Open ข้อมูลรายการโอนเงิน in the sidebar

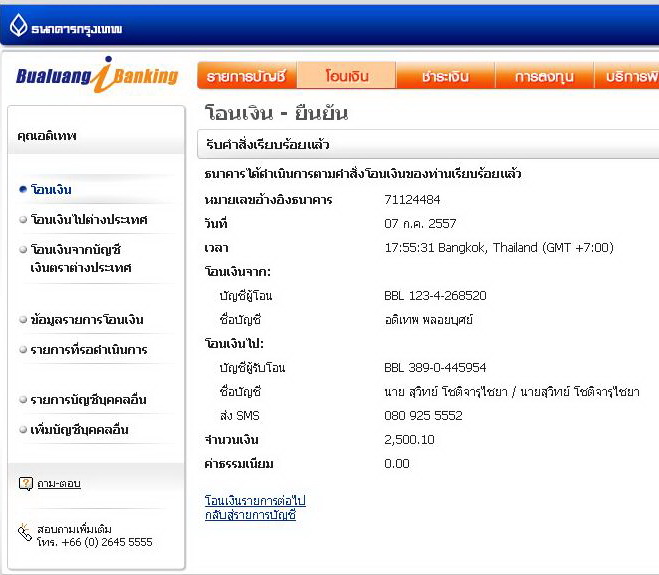87,319
